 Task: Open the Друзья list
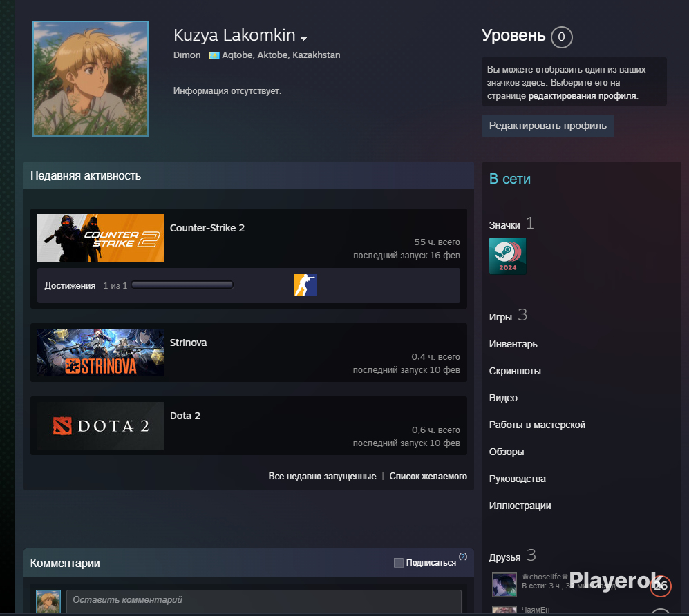504,557
